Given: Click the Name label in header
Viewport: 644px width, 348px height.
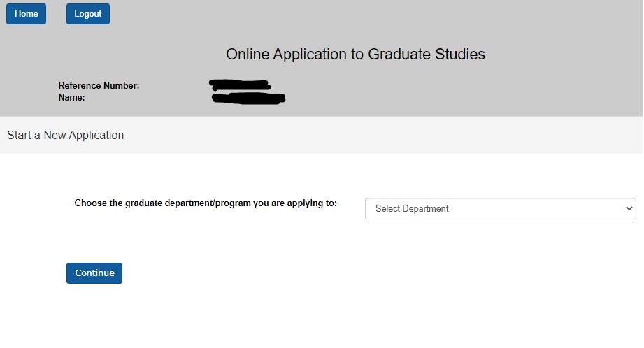Looking at the screenshot, I should tap(71, 98).
